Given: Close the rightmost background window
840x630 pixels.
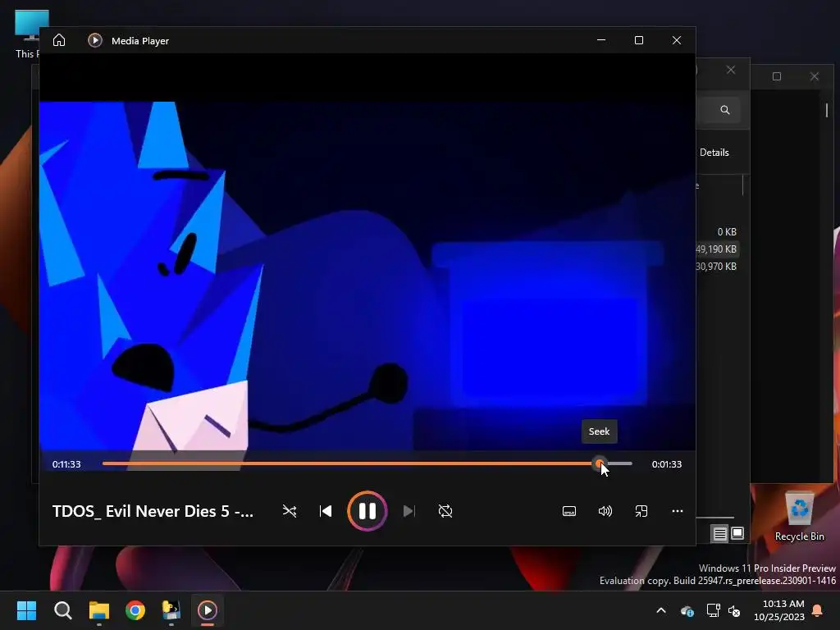Looking at the screenshot, I should point(815,76).
